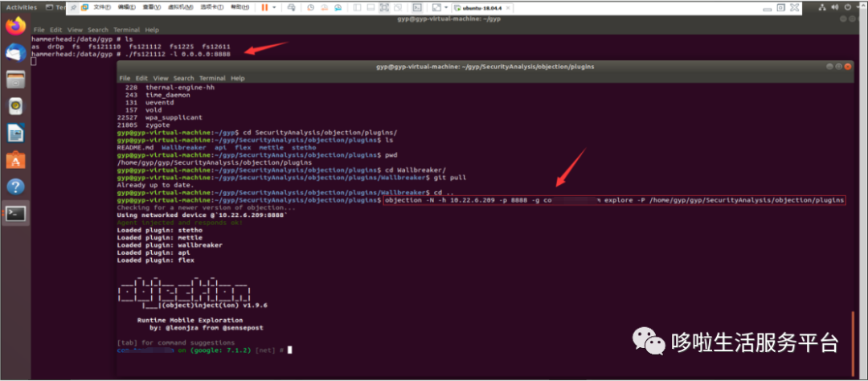This screenshot has height=381, width=868.
Task: Click 'fs121112' in the ls output
Action: (x=145, y=47)
